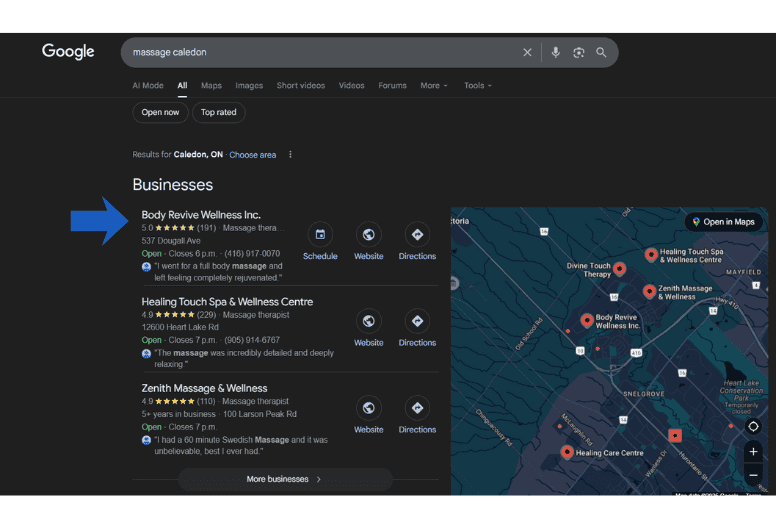Click Heart Lake Conservation Park map label

tap(741, 390)
